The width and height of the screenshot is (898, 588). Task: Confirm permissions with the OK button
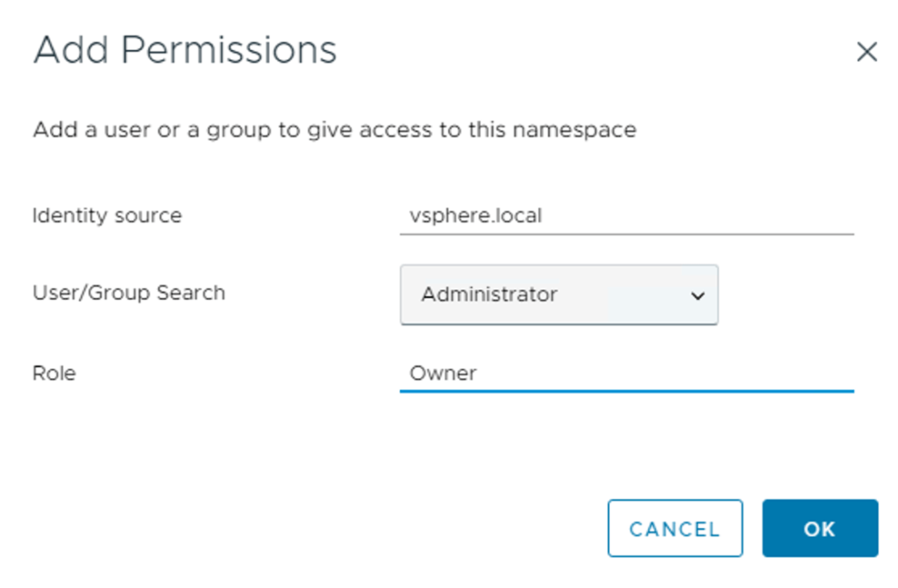coord(819,528)
